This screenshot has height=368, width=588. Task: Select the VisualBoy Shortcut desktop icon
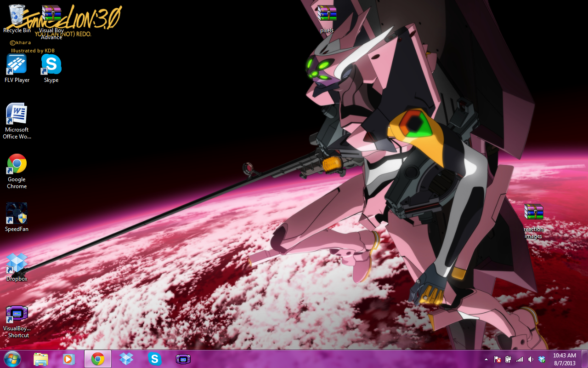pyautogui.click(x=17, y=322)
